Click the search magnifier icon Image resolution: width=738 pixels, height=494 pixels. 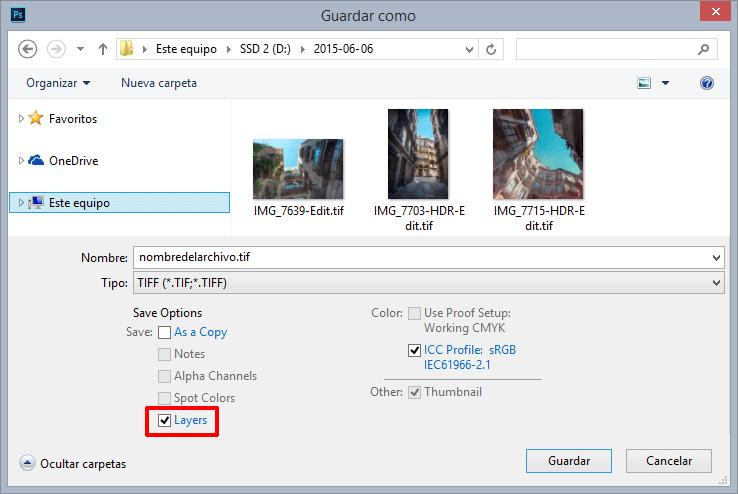tap(704, 48)
